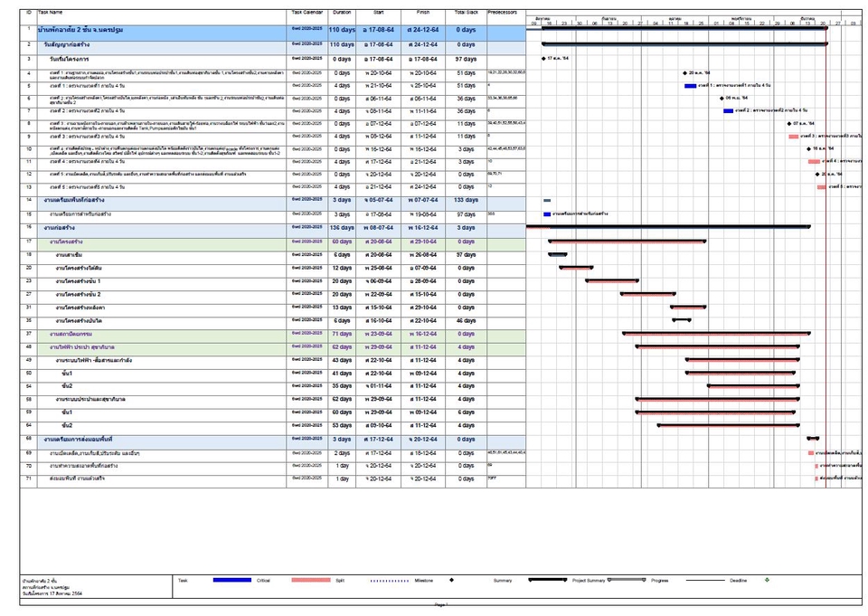
Task: Click the dotted Split line sample in legend
Action: [389, 581]
